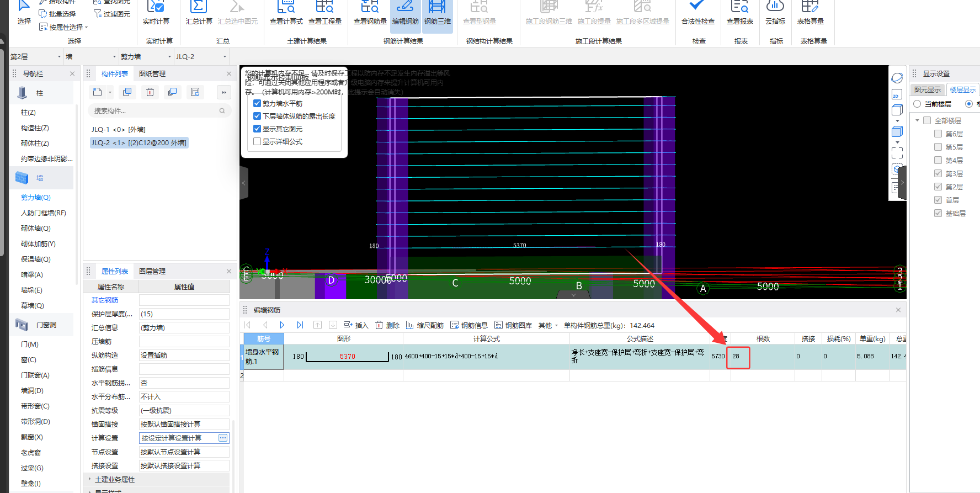Click the 过滤图元 filter tool
Screen dimensions: 980x493
(112, 14)
